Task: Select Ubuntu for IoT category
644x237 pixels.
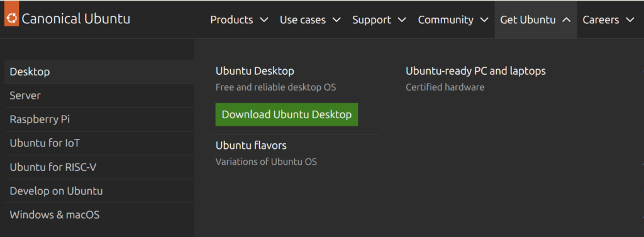Action: (x=99, y=143)
